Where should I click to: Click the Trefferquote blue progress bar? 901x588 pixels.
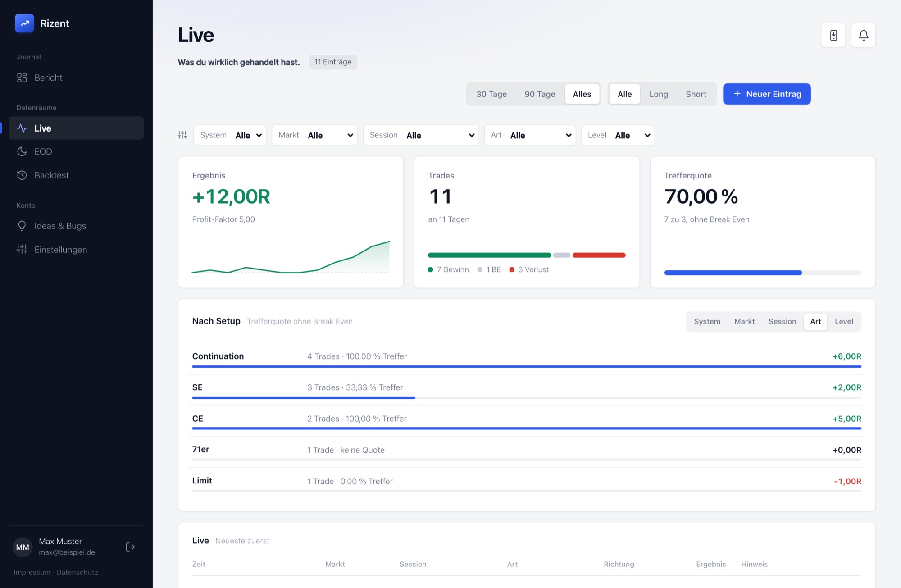(x=763, y=273)
